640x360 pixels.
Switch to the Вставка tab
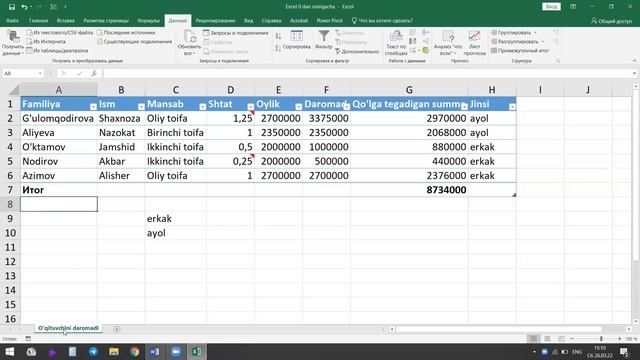tap(66, 20)
